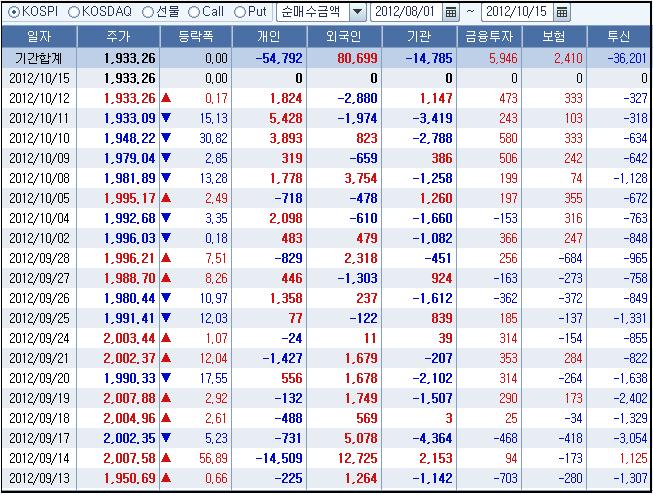Screen dimensions: 653x495
Task: Click the price 2,007.88 cell
Action: coord(130,398)
